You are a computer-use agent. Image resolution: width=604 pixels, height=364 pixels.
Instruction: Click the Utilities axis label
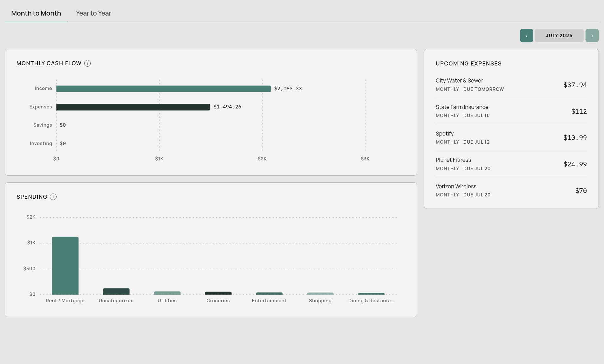point(167,301)
